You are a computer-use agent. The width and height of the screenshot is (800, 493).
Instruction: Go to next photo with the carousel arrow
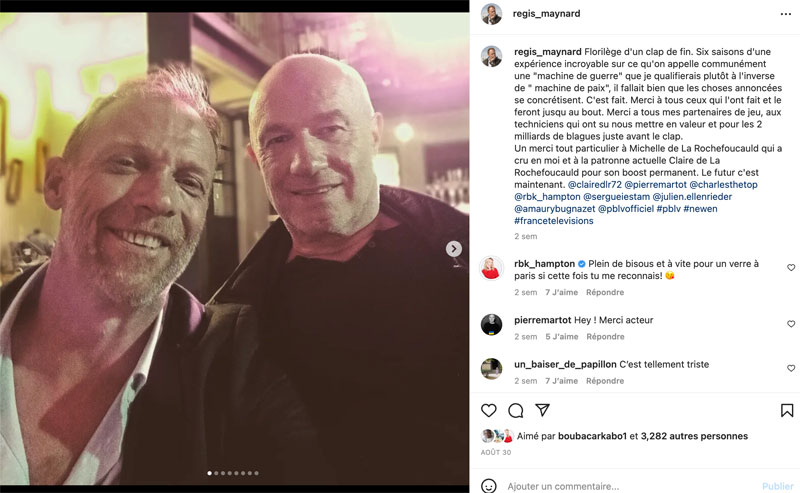(x=454, y=248)
